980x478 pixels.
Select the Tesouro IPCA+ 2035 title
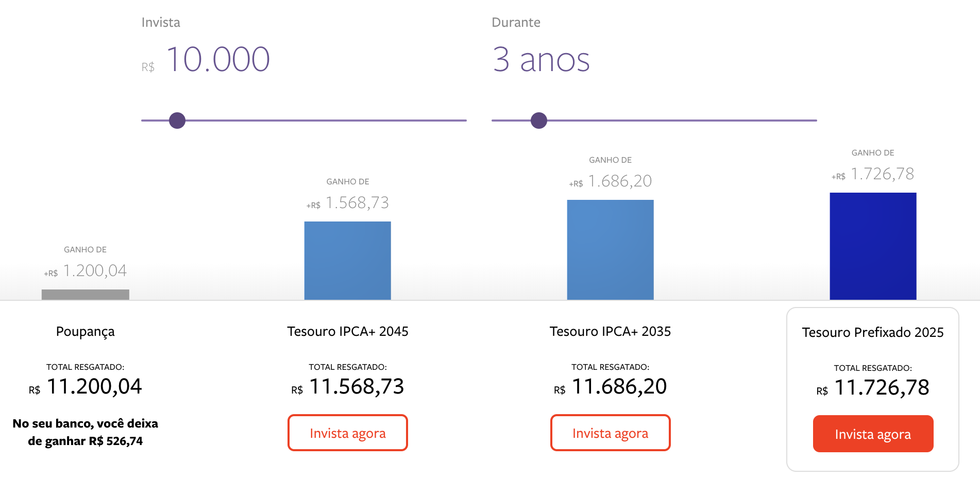click(610, 332)
